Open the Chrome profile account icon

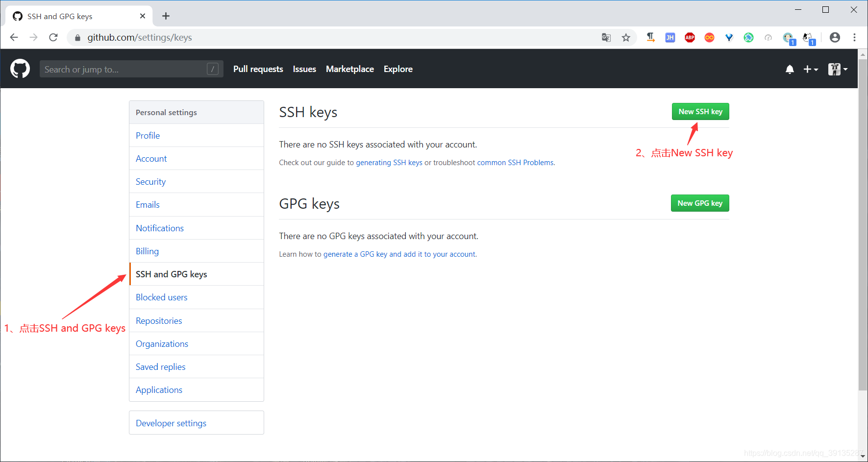click(x=835, y=37)
